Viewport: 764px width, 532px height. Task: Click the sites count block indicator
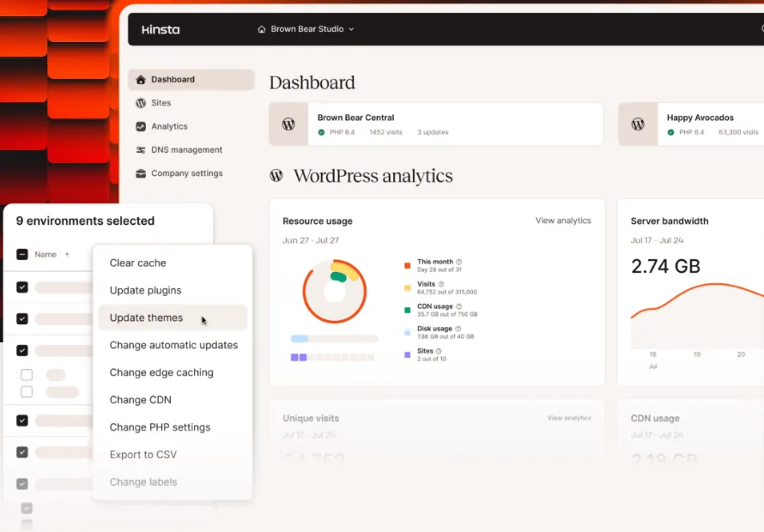pos(333,357)
